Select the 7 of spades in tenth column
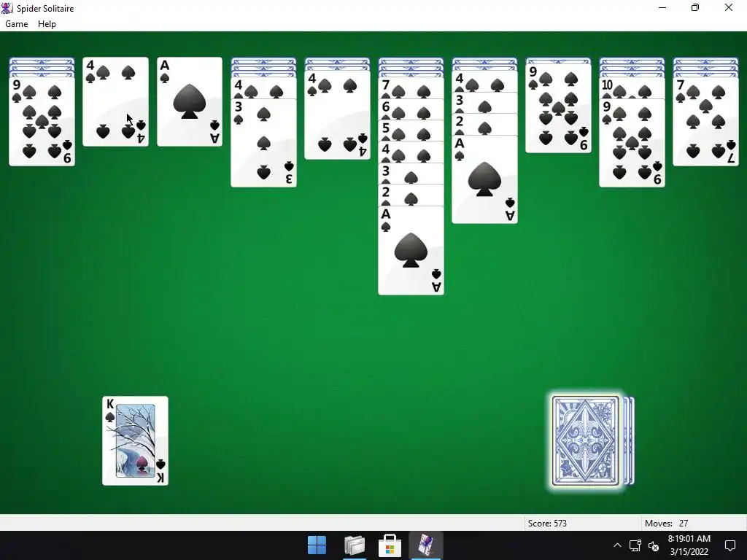The height and width of the screenshot is (560, 747). pos(705,122)
